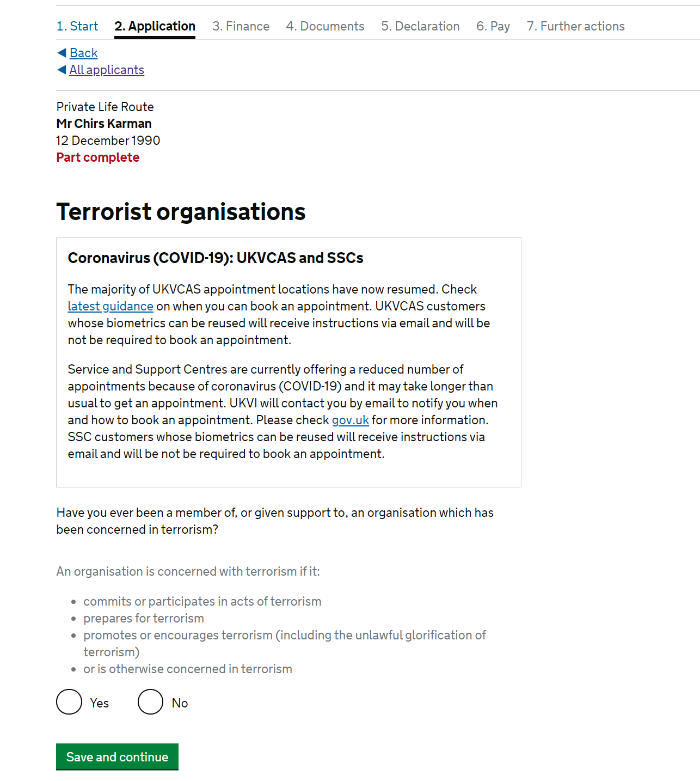Select the 2. Application step tab

click(x=155, y=26)
